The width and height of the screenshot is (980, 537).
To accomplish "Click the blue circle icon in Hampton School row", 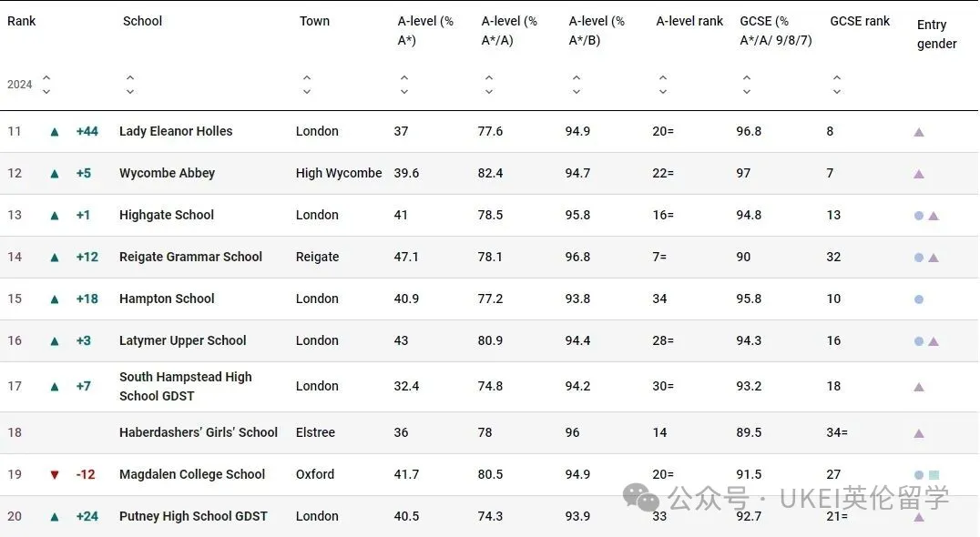I will (919, 299).
